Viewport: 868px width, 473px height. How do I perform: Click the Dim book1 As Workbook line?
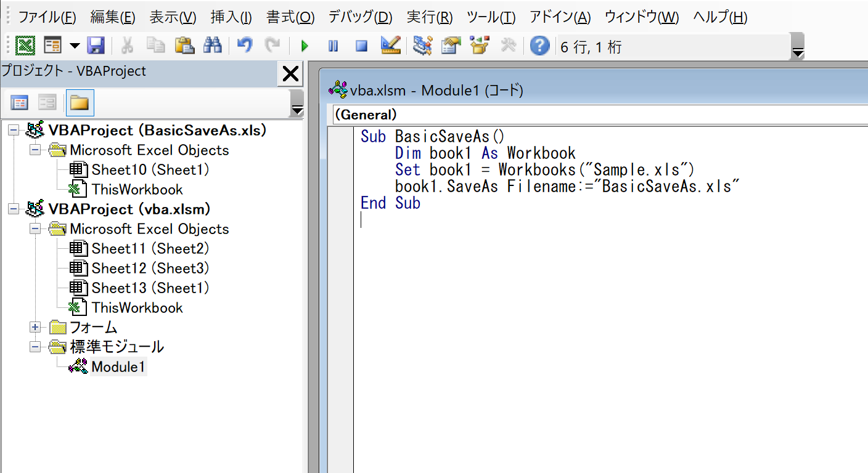pos(485,153)
